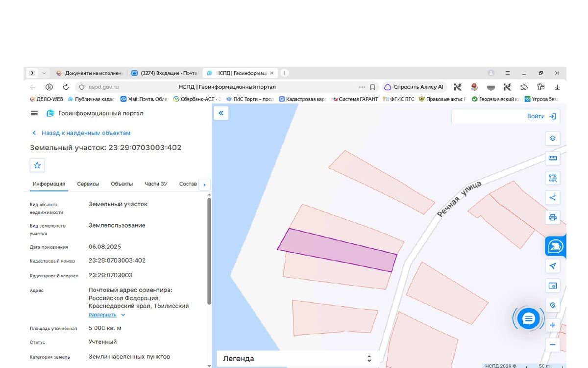
Task: Open browser extensions puzzle icon
Action: 524,87
